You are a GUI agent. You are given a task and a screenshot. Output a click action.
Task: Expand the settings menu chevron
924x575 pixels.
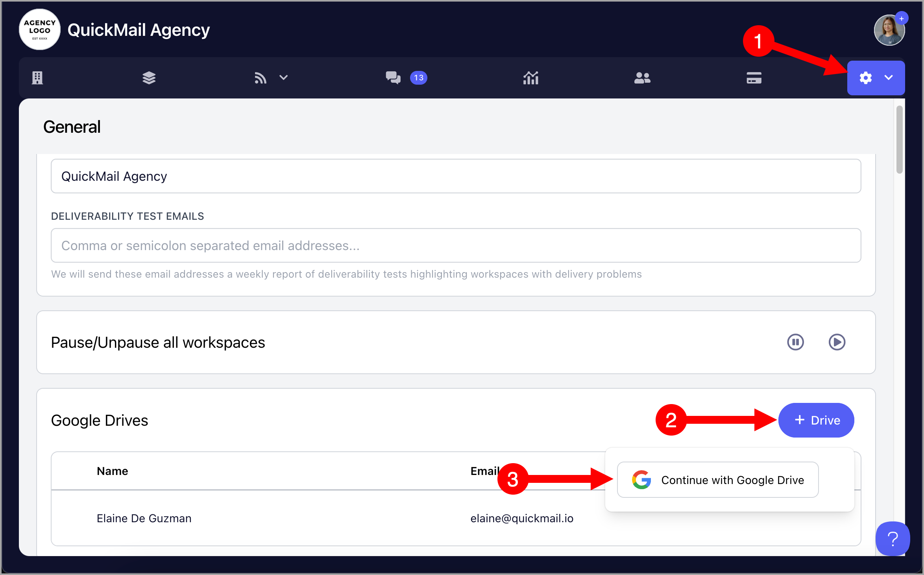(x=889, y=78)
